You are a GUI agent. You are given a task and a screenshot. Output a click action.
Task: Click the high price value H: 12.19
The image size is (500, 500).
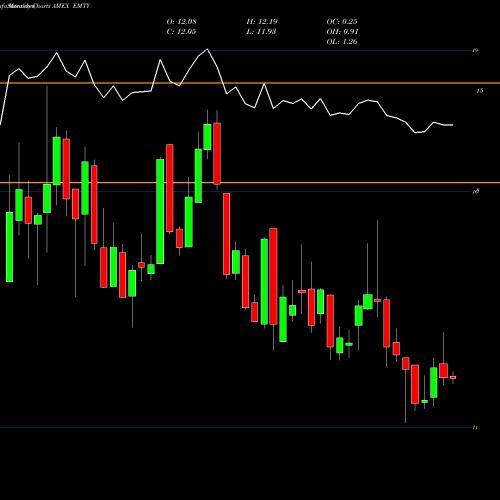tap(262, 22)
